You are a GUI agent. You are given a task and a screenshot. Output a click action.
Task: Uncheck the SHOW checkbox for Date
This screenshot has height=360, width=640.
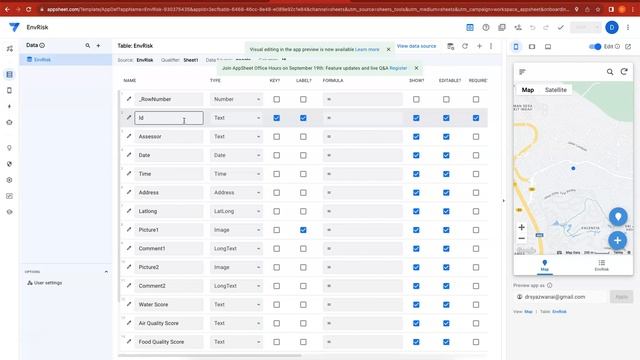pos(416,155)
